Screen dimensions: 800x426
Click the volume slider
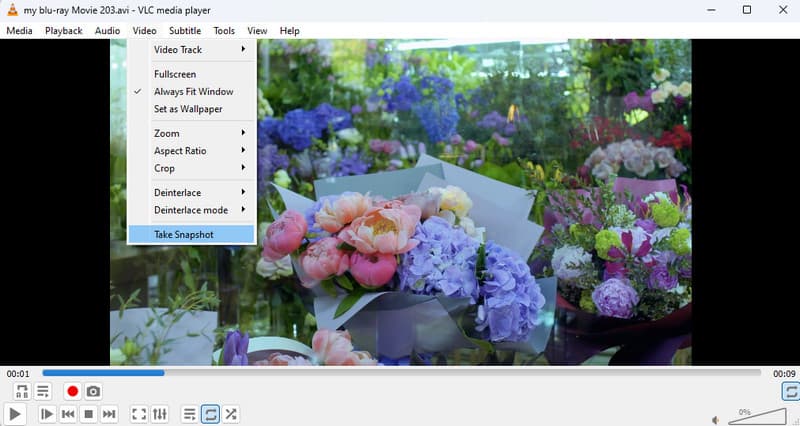pos(757,416)
